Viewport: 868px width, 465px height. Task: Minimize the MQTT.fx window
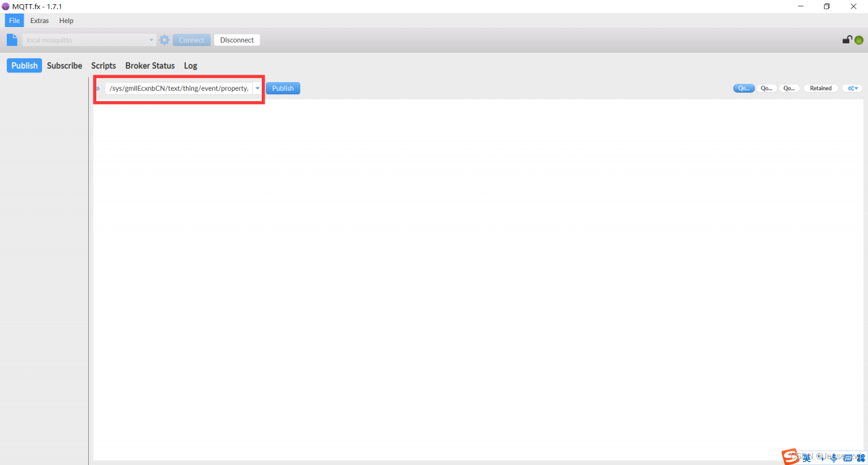click(x=802, y=6)
